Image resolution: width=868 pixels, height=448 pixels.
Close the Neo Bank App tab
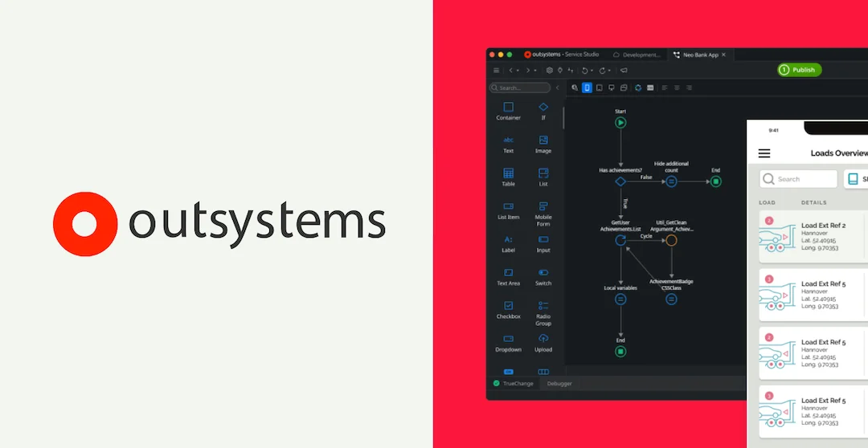[723, 55]
